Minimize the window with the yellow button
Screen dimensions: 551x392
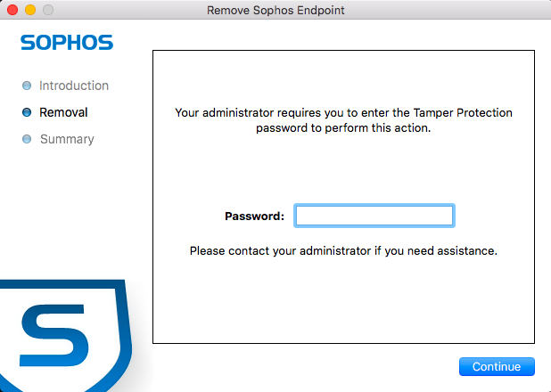click(x=30, y=10)
